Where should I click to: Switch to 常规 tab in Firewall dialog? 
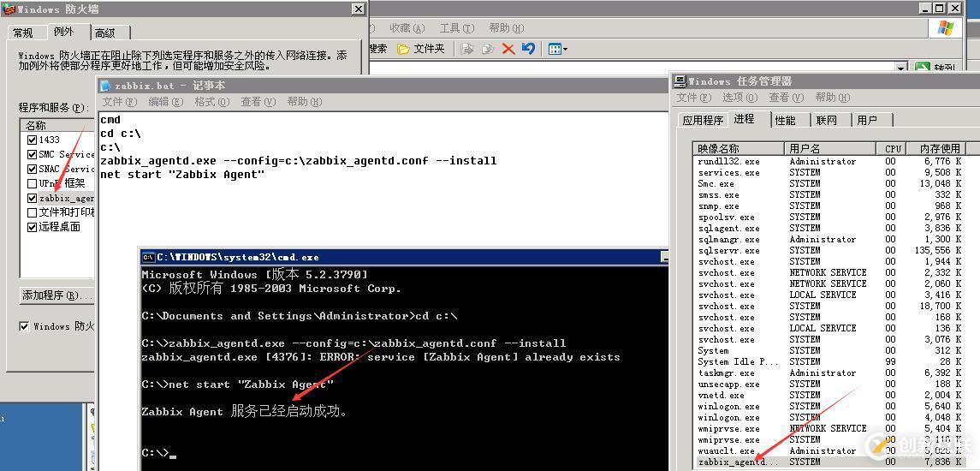point(23,33)
